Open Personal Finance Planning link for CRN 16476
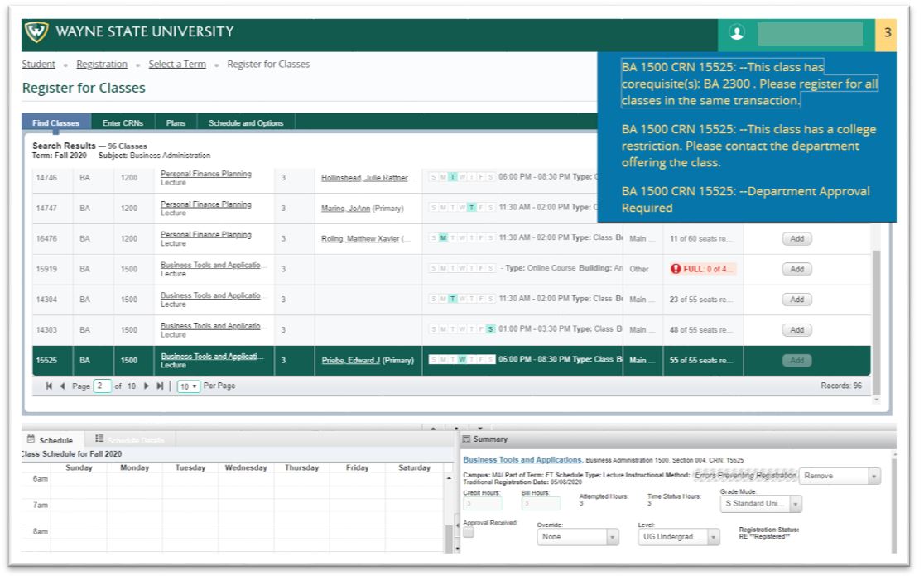The height and width of the screenshot is (580, 924). pos(206,234)
